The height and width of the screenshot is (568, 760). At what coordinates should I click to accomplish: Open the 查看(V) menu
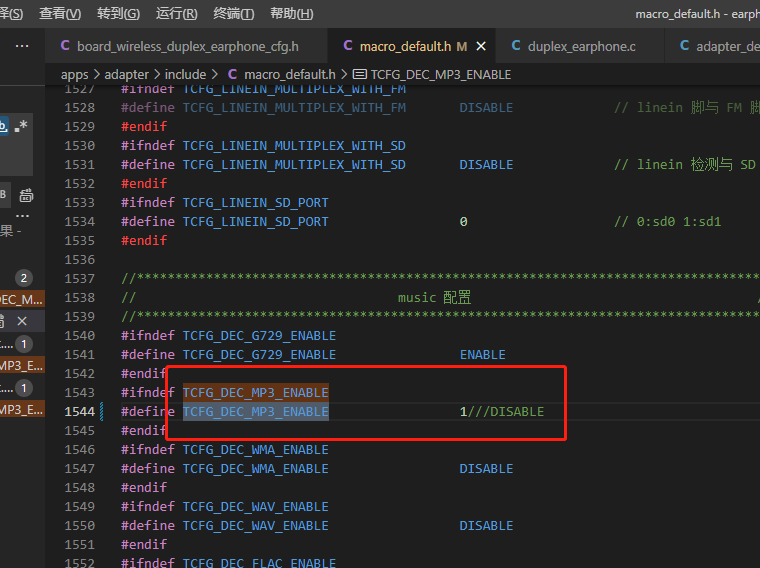pyautogui.click(x=60, y=14)
